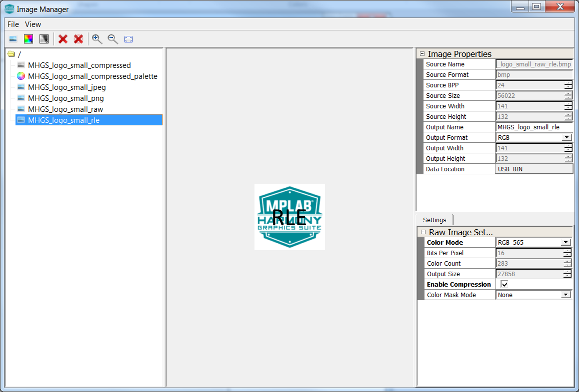
Task: Open the File menu
Action: [13, 24]
